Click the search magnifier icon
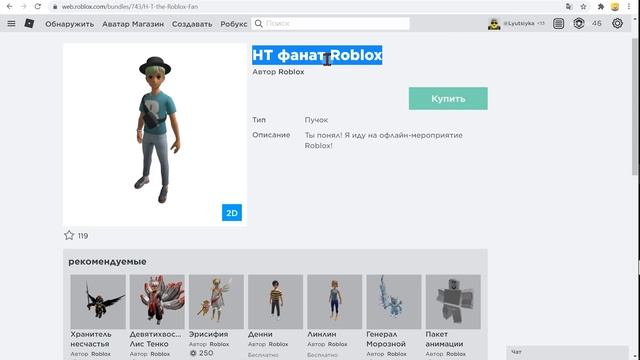The width and height of the screenshot is (640, 360). [258, 24]
